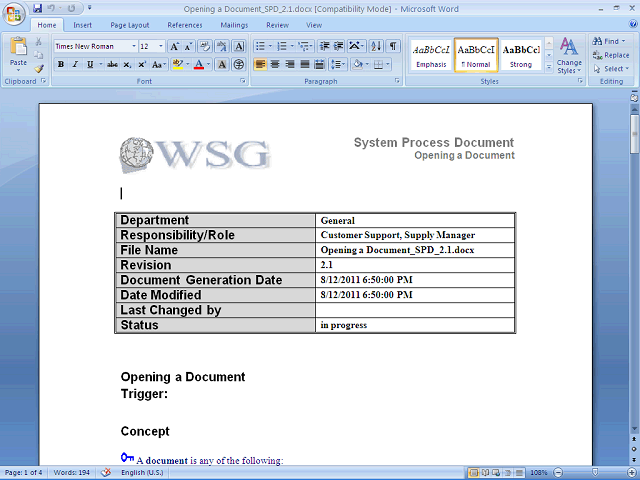Open the Mailings tab
The image size is (640, 480).
pyautogui.click(x=234, y=25)
